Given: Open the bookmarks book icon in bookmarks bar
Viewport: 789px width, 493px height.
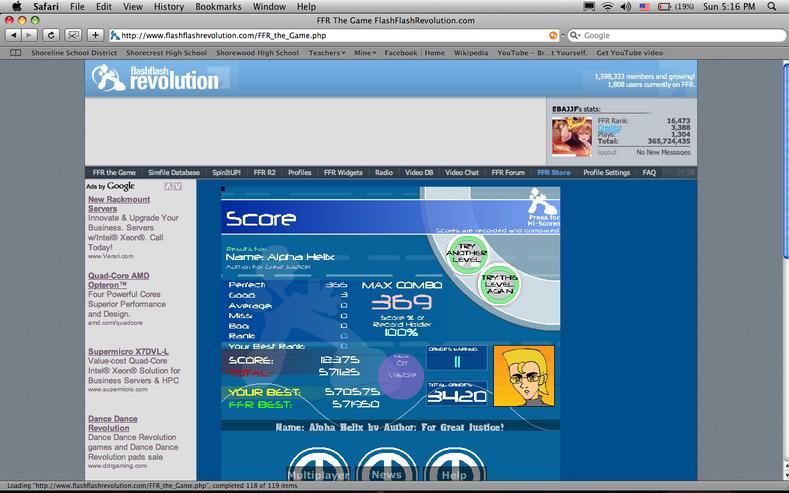Looking at the screenshot, I should point(16,53).
